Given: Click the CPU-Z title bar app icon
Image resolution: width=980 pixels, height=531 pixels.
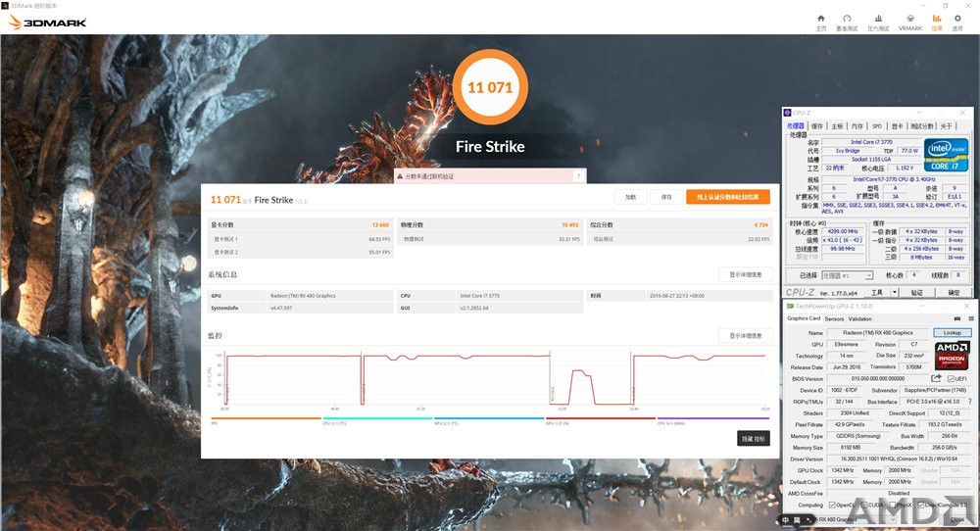Looking at the screenshot, I should (x=788, y=113).
